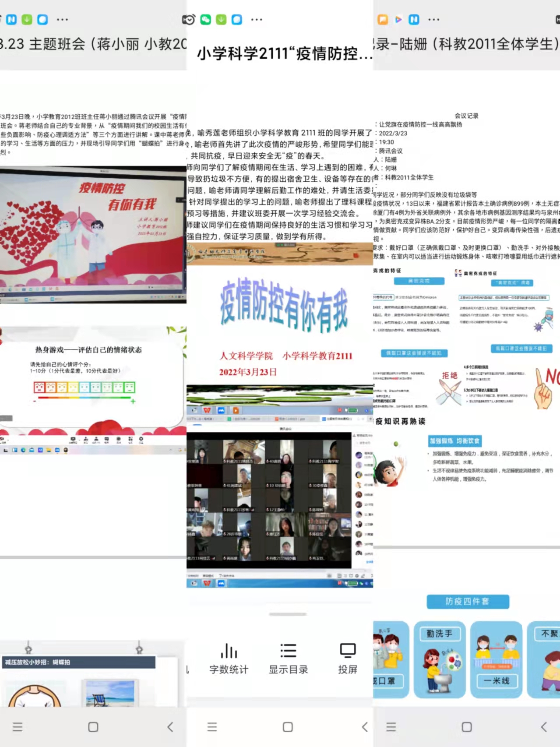Tap the drag handle above the bottom toolbar
Screen dimensions: 560x747
tap(288, 614)
